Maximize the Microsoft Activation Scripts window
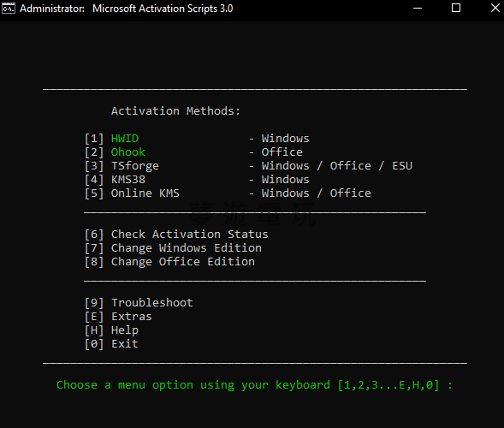504x428 pixels. coord(456,8)
